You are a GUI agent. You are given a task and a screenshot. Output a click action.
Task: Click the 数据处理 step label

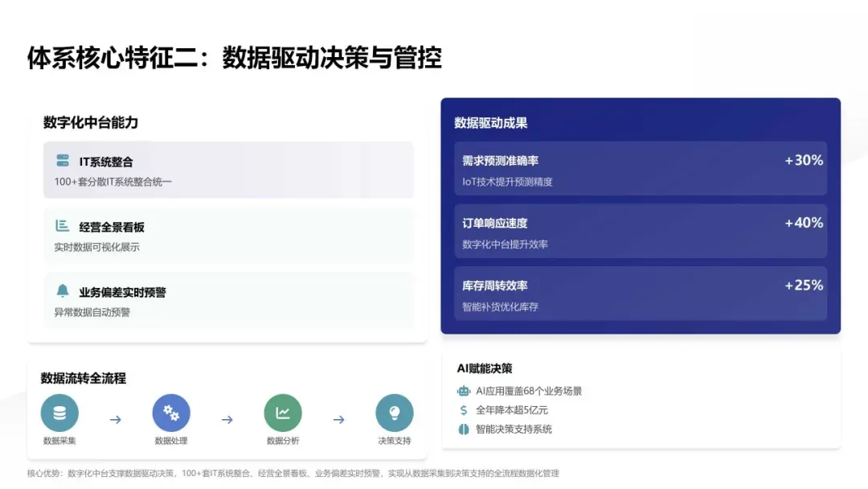coord(171,441)
